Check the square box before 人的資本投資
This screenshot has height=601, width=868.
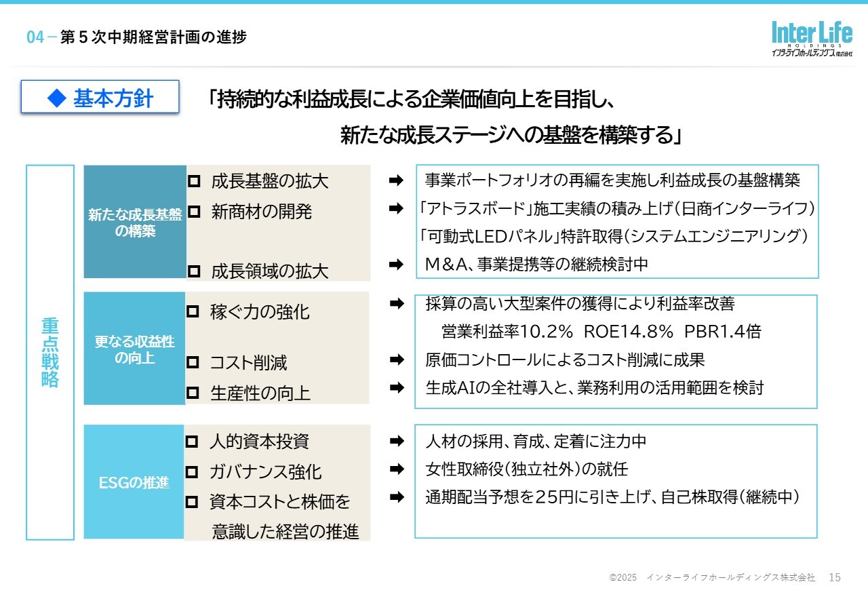[x=193, y=442]
